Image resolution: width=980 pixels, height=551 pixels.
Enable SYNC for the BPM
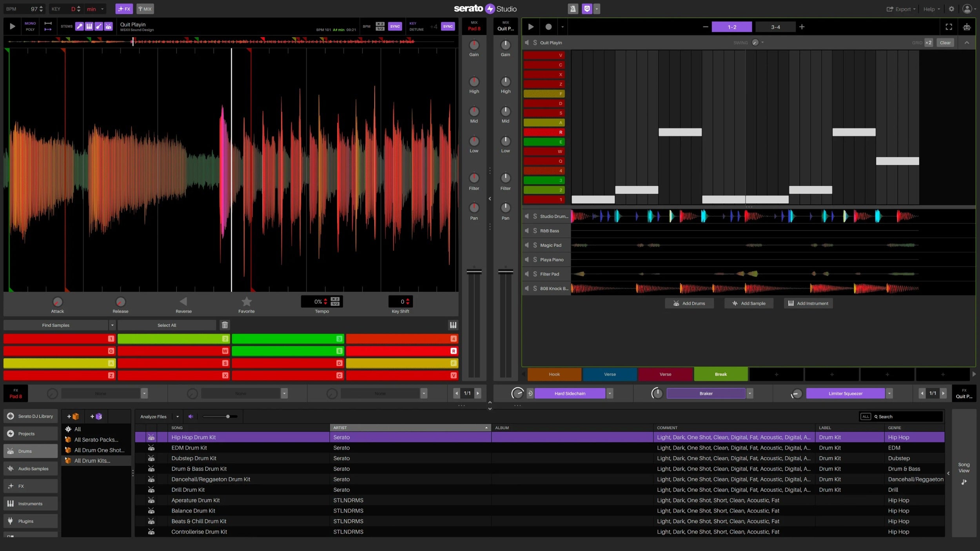[x=395, y=26]
